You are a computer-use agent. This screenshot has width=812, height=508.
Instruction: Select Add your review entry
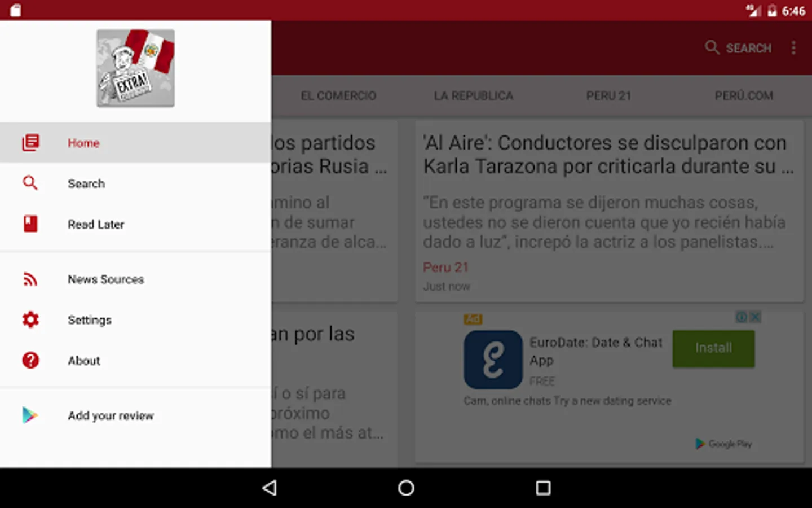(x=135, y=415)
